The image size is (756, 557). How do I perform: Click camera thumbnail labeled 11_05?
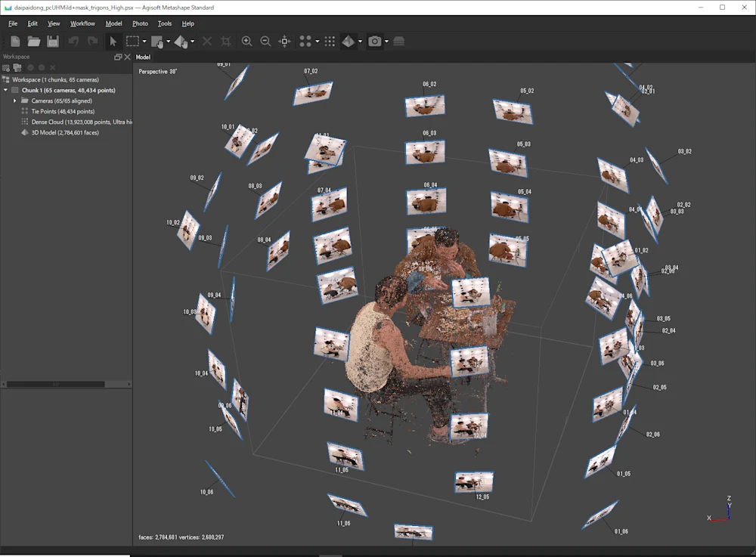[345, 456]
